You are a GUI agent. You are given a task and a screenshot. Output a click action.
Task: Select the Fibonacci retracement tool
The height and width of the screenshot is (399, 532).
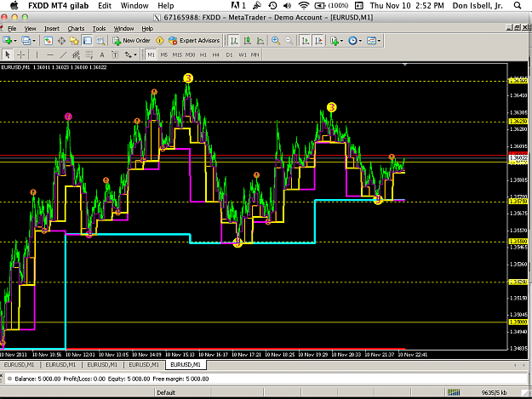(x=89, y=54)
